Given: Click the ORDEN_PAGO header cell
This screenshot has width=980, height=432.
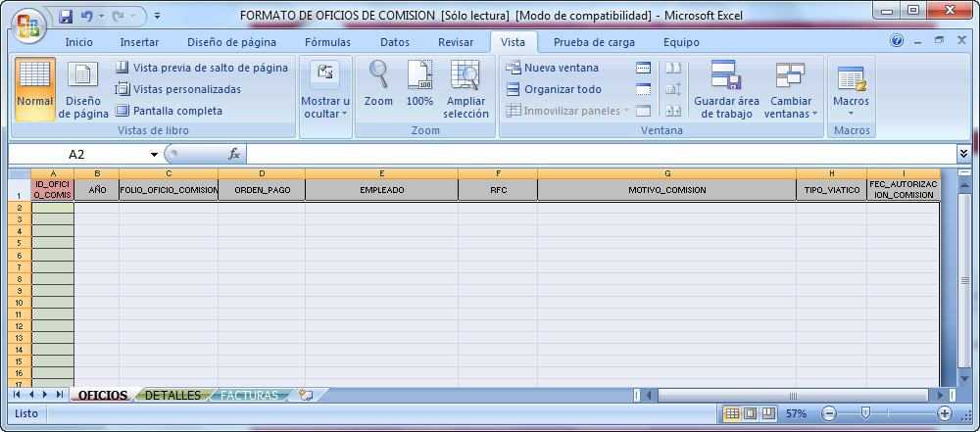Looking at the screenshot, I should [x=262, y=190].
